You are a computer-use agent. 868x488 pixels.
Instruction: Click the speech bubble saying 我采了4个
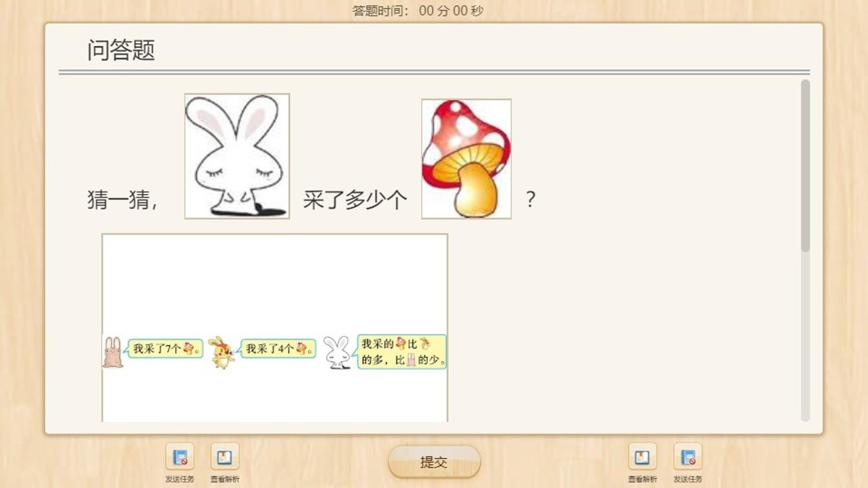click(278, 349)
